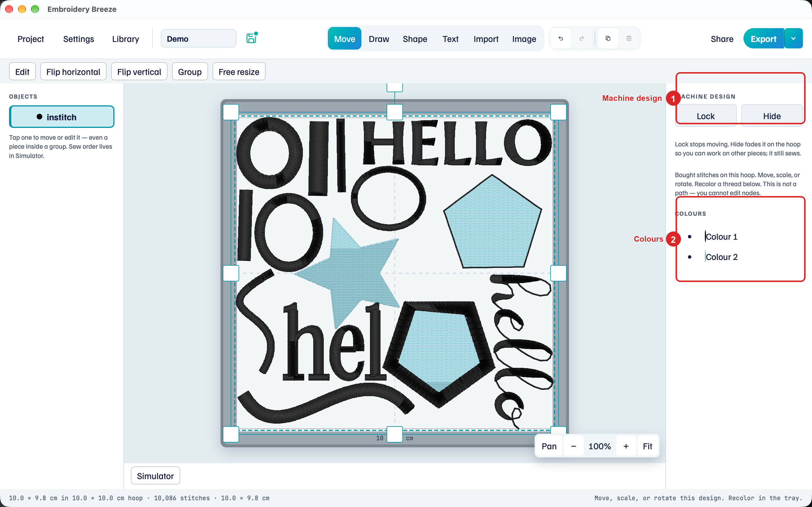
Task: Open the Library menu
Action: coord(125,39)
